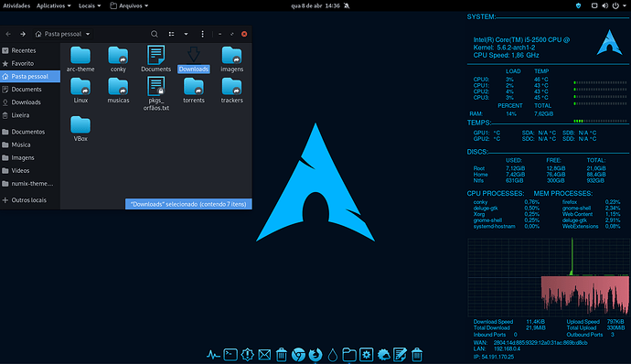Open the gear-with-cloud icon in dock
Image resolution: width=631 pixels, height=364 pixels.
[x=383, y=355]
